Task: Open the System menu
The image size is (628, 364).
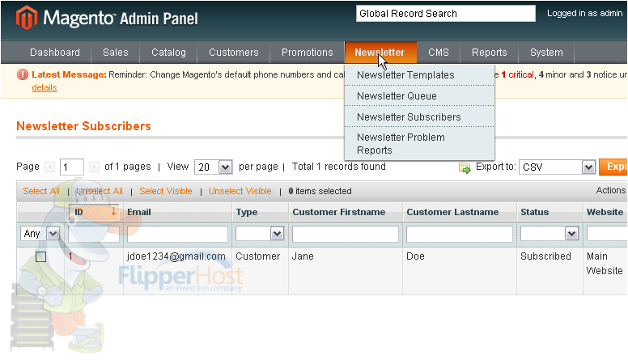Action: [546, 53]
